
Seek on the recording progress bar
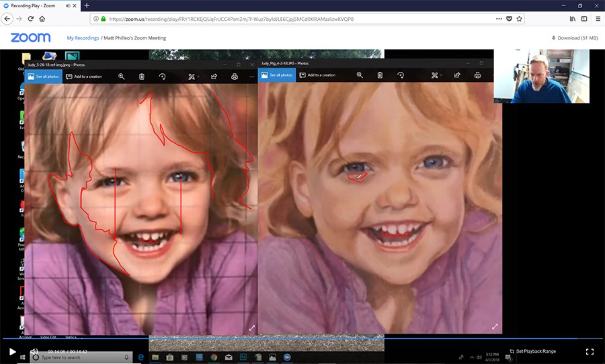302,338
